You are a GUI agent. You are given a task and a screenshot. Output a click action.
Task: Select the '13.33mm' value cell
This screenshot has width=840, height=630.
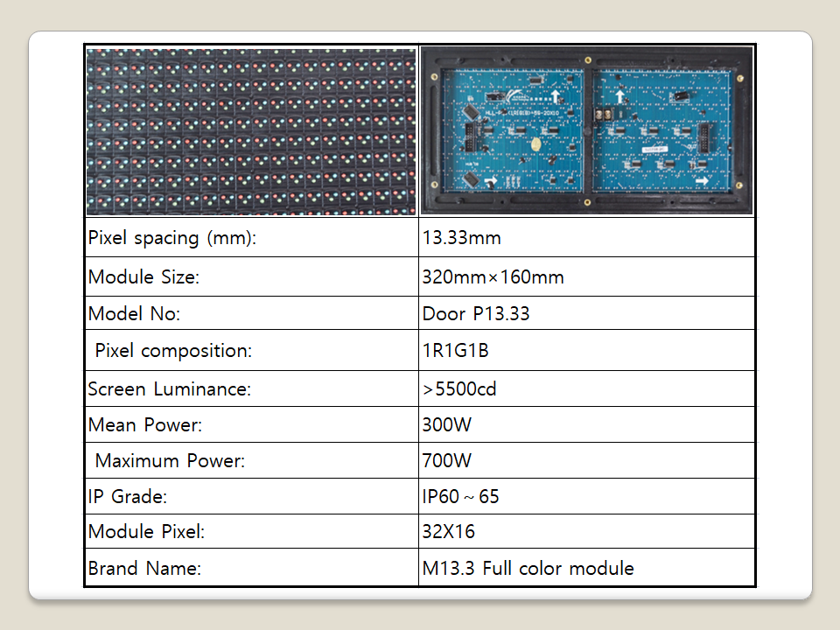pos(461,238)
